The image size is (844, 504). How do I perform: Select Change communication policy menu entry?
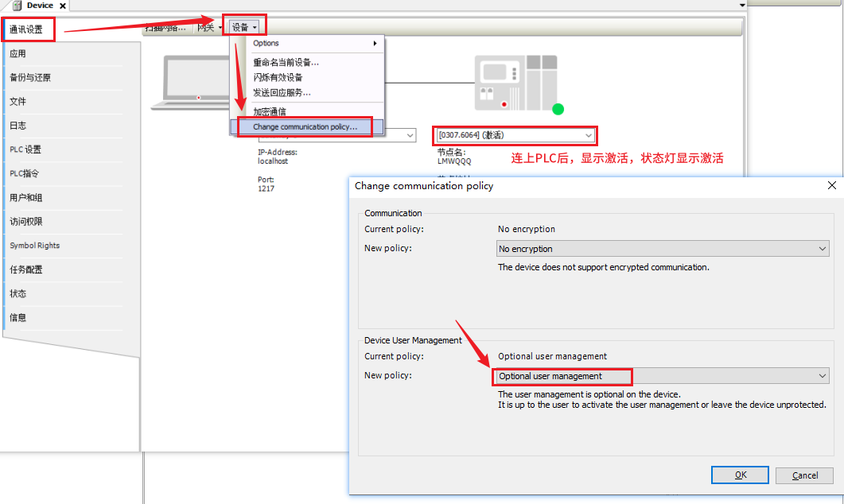305,126
